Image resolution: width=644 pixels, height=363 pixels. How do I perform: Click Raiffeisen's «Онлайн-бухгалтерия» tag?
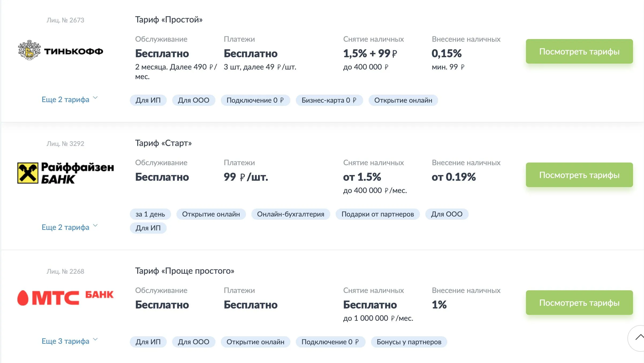pos(290,214)
